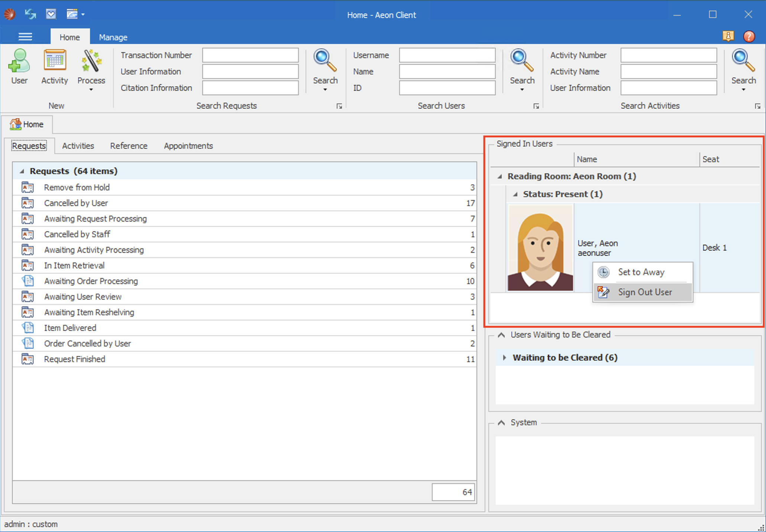
Task: Expand the Waiting to be Cleared group
Action: click(x=504, y=358)
